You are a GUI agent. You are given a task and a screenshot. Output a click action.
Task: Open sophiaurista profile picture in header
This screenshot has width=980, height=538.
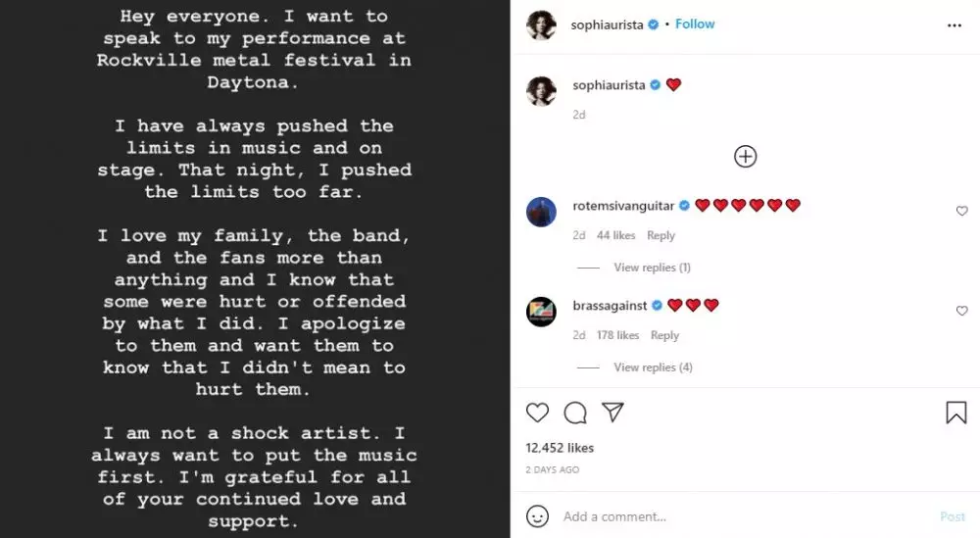541,25
